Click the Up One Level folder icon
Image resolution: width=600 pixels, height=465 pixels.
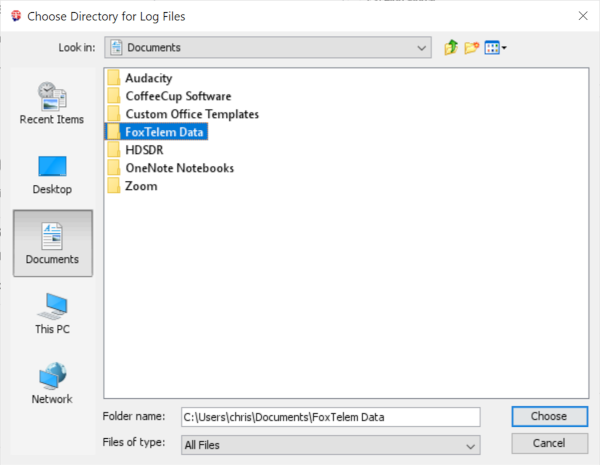coord(452,48)
